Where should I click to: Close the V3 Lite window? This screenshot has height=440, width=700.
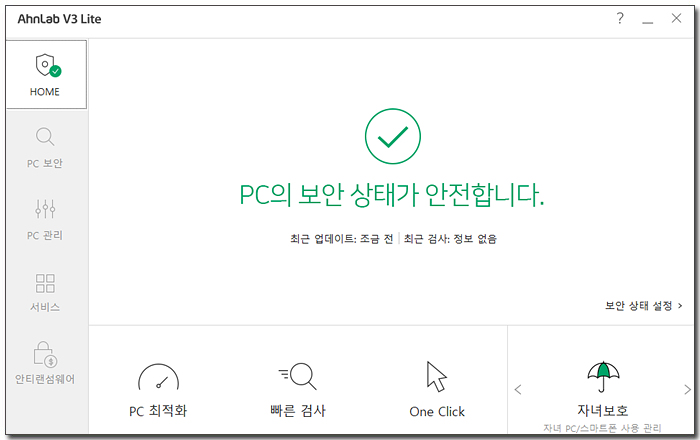click(676, 18)
